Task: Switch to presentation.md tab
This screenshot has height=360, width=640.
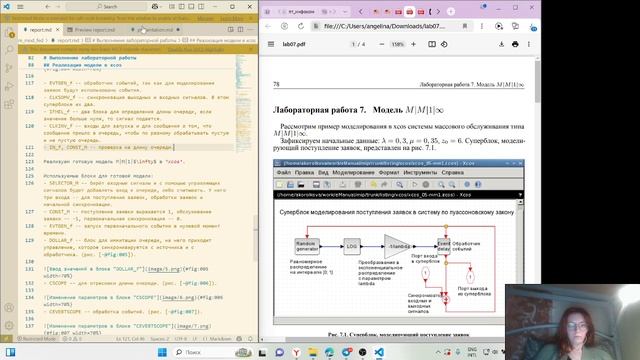Action: [x=155, y=30]
